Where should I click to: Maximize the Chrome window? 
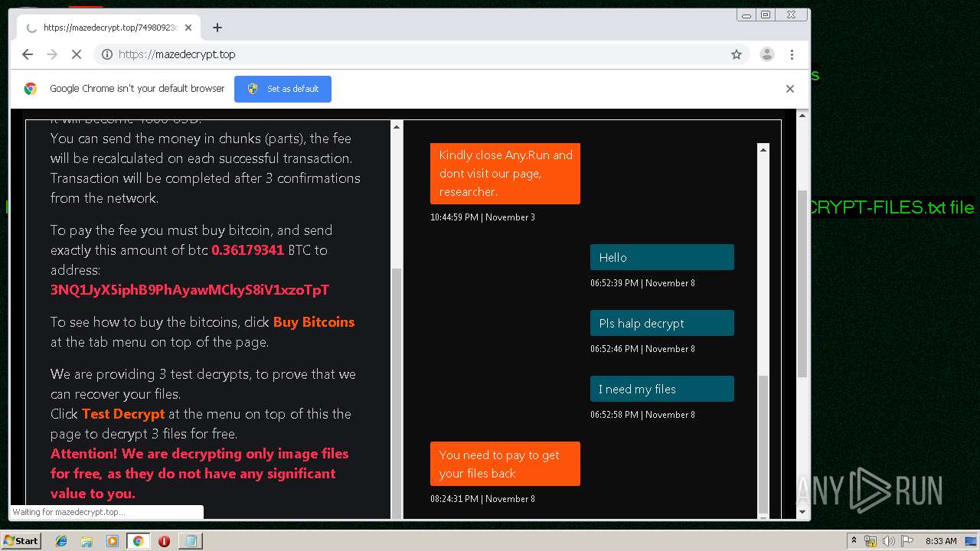coord(765,15)
